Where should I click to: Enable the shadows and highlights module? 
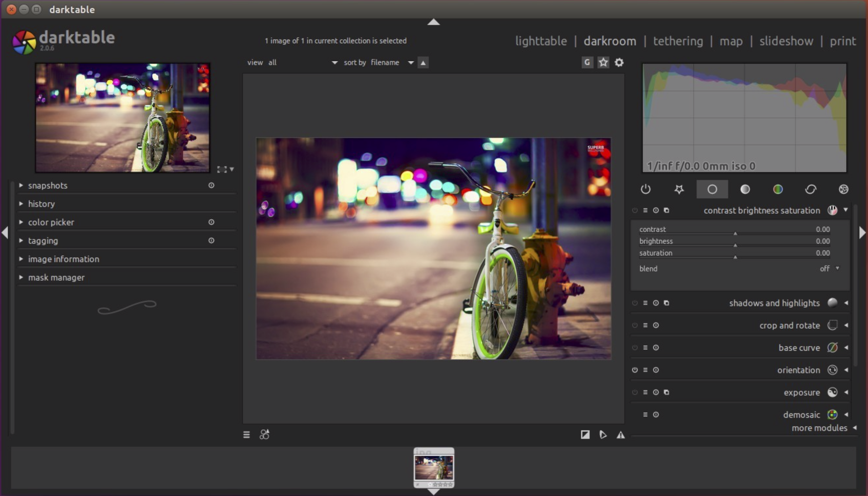click(635, 303)
